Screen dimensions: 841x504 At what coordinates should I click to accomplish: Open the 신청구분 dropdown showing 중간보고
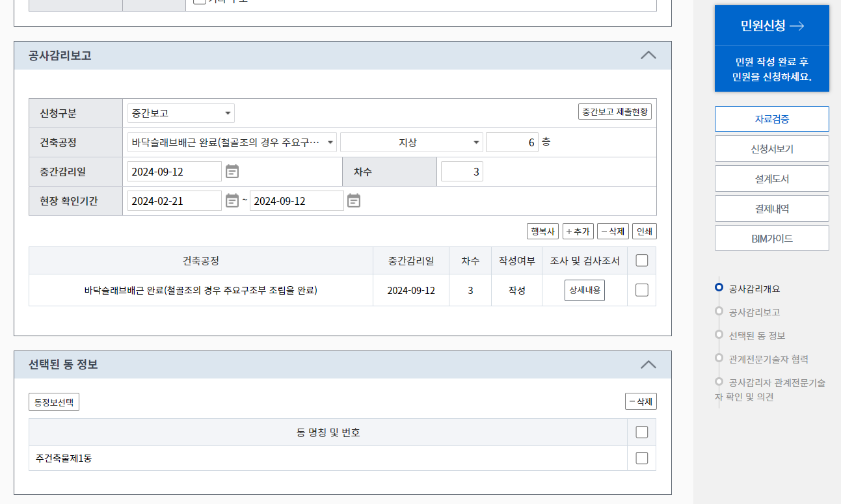[x=180, y=113]
